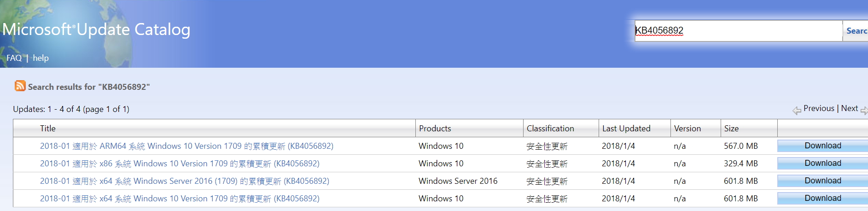Download the 567.0 MB ARM64 update
The width and height of the screenshot is (868, 211).
822,146
